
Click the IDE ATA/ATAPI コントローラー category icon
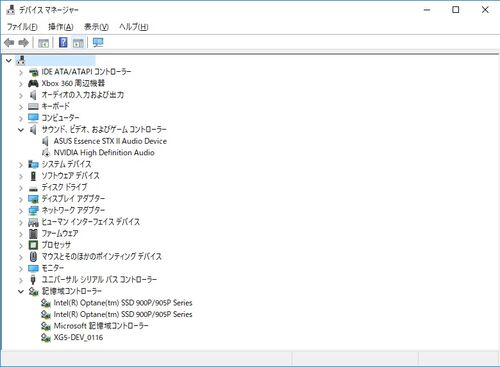coord(33,72)
